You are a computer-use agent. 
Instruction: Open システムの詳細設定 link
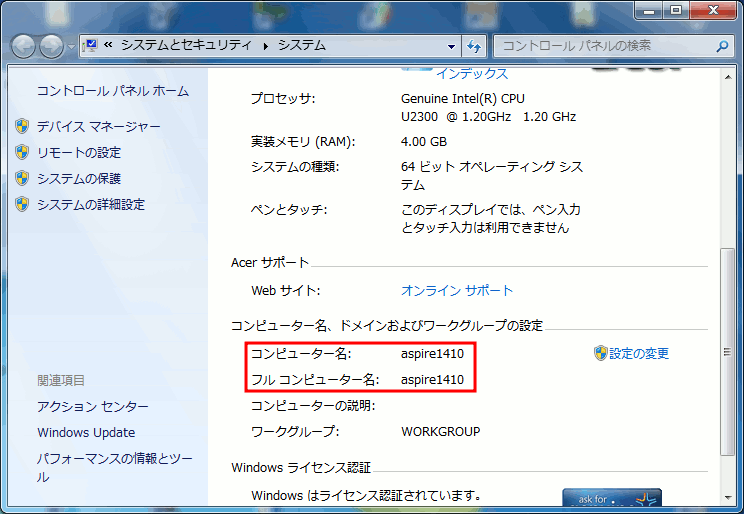(x=90, y=204)
